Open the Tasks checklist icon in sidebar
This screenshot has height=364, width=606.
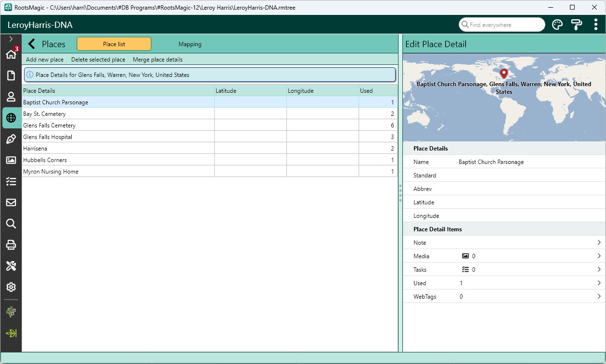click(11, 181)
